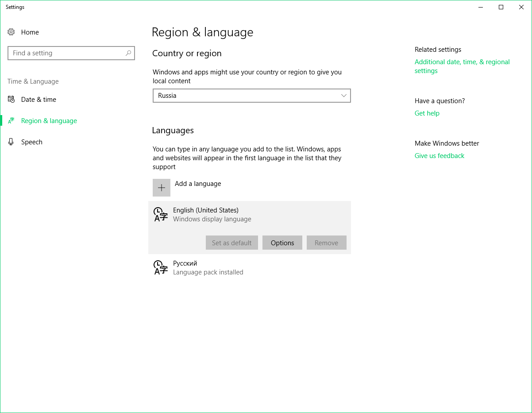The height and width of the screenshot is (413, 532).
Task: Click the Get help link
Action: coord(427,113)
